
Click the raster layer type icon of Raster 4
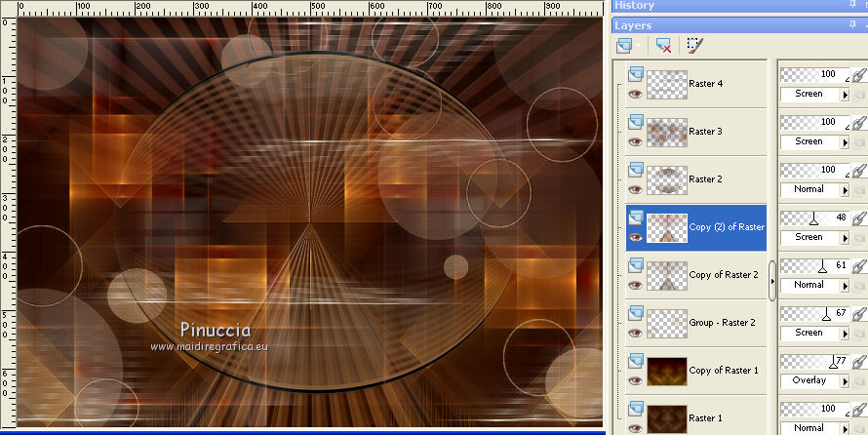636,73
